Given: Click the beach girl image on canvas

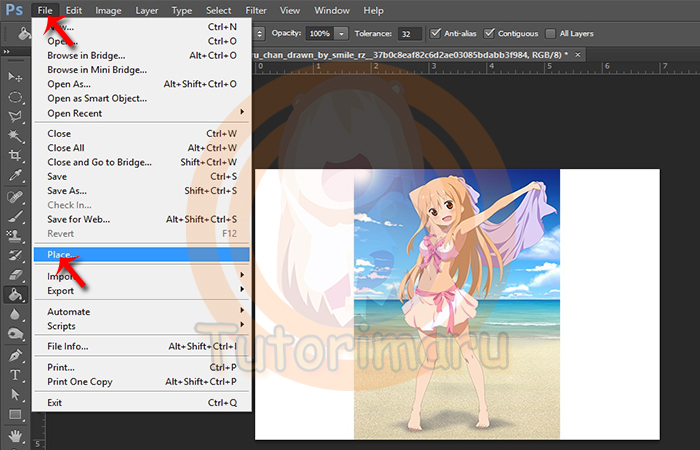Looking at the screenshot, I should (x=457, y=304).
